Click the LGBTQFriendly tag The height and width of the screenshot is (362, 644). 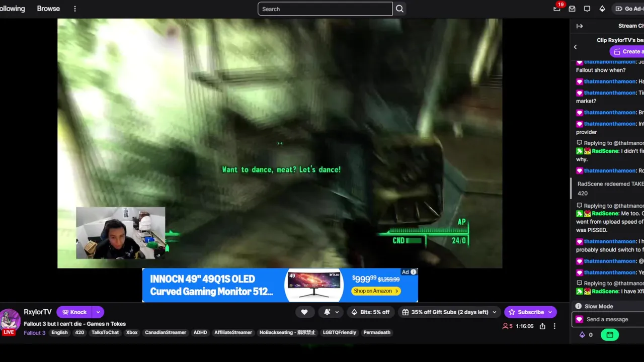coord(340,333)
